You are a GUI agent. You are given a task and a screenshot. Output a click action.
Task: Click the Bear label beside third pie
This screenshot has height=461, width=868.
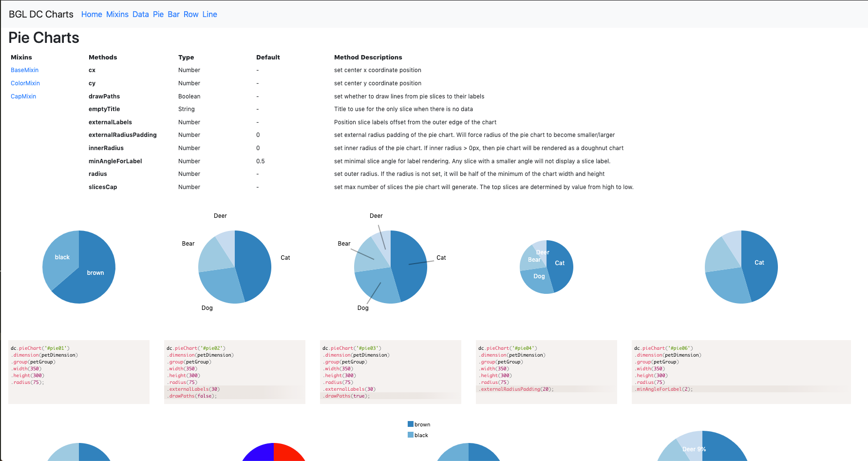344,244
